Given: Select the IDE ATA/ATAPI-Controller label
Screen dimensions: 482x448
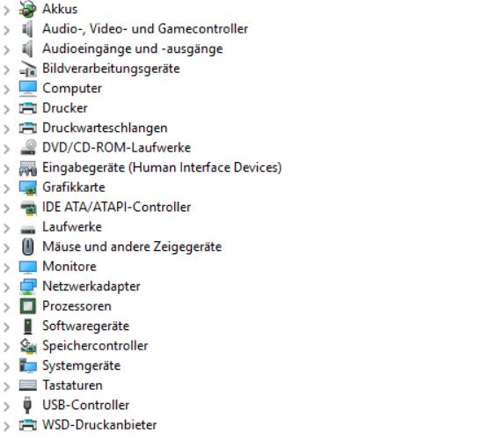Looking at the screenshot, I should [116, 207].
